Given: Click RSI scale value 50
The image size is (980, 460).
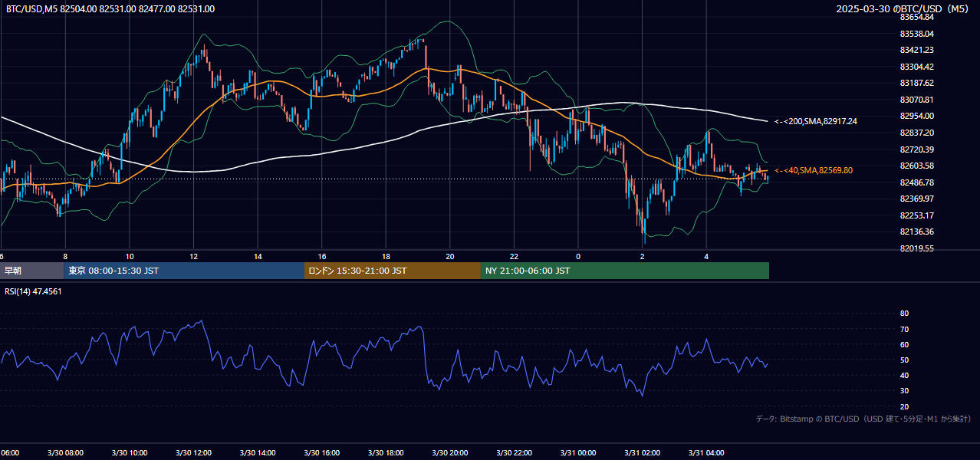Looking at the screenshot, I should pos(904,360).
